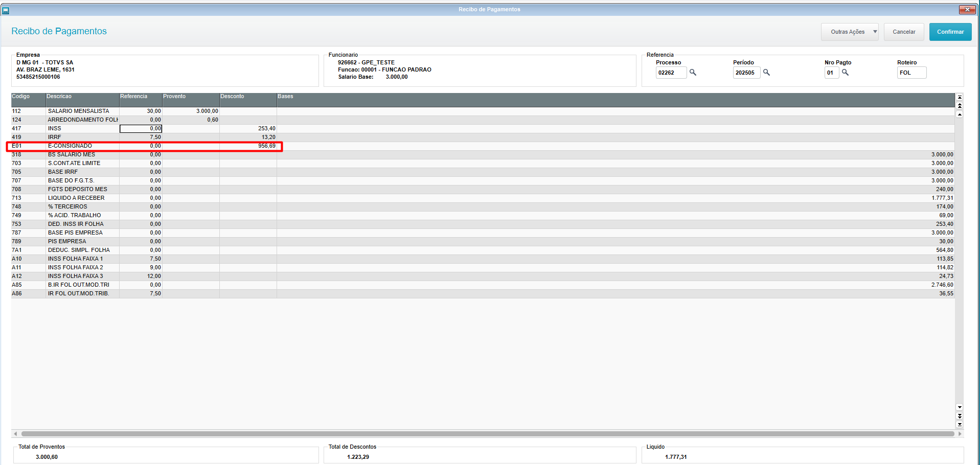The width and height of the screenshot is (980, 465).
Task: Focus the Roteiro input field
Action: tap(911, 73)
